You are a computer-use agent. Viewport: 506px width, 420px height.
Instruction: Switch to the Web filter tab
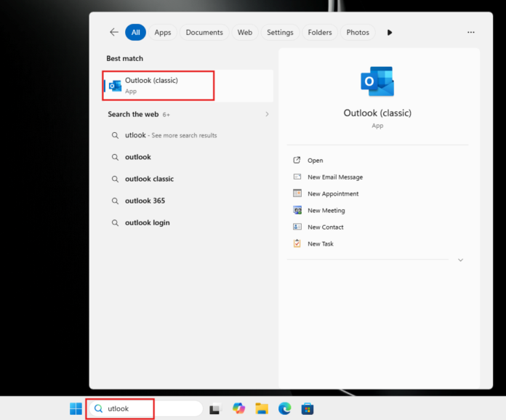(x=245, y=32)
